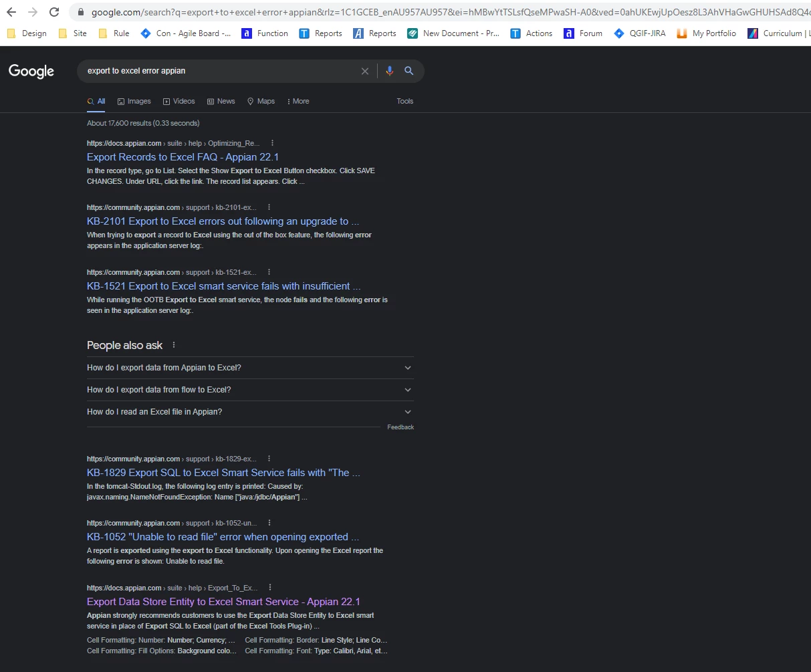Open options for Export Records to Excel FAQ result
Viewport: 811px width, 672px height.
[272, 143]
